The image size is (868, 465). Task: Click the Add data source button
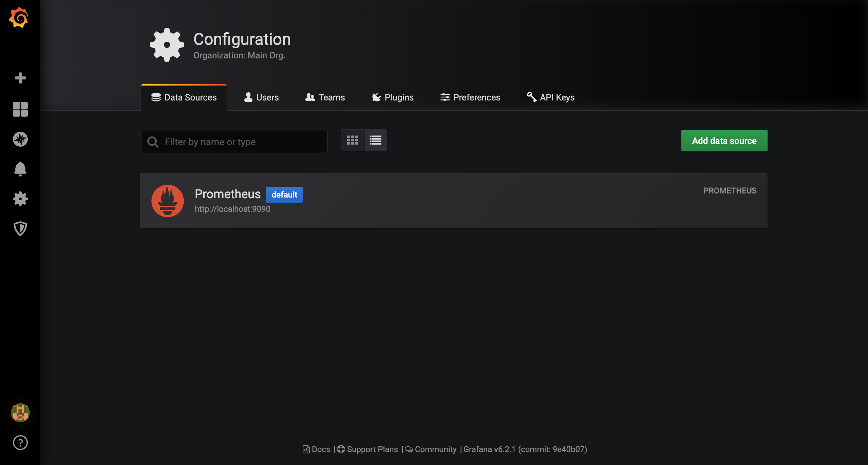click(724, 141)
